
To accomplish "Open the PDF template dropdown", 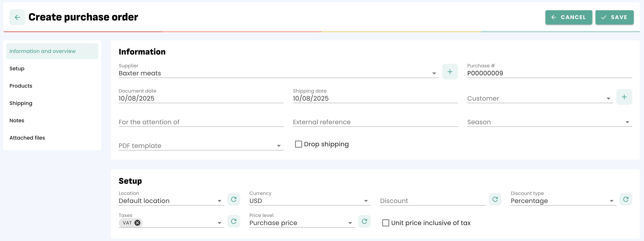I will (x=278, y=146).
